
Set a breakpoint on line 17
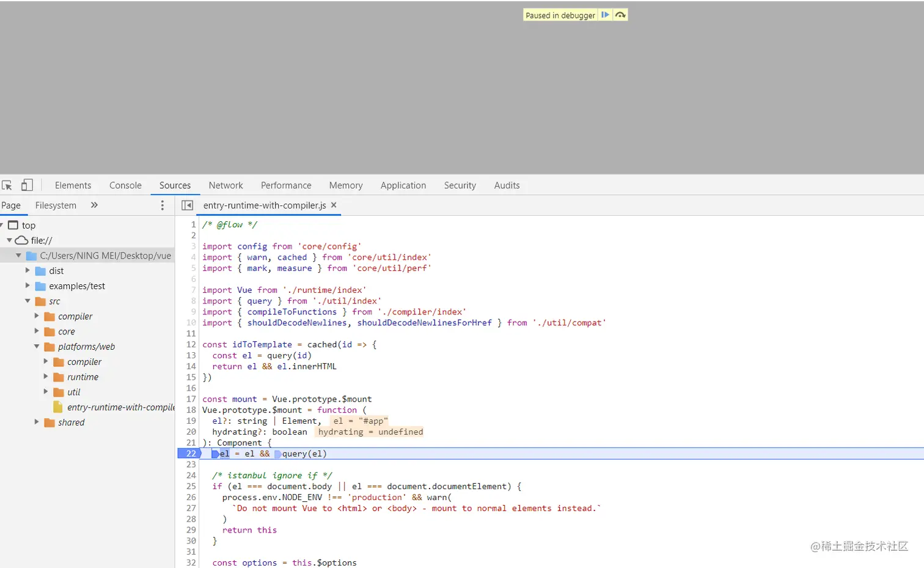click(191, 399)
